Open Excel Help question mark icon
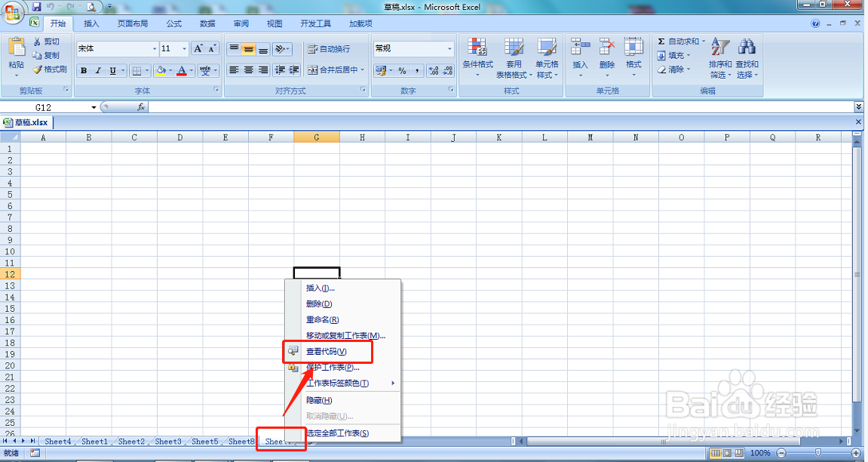This screenshot has height=462, width=868. click(815, 23)
